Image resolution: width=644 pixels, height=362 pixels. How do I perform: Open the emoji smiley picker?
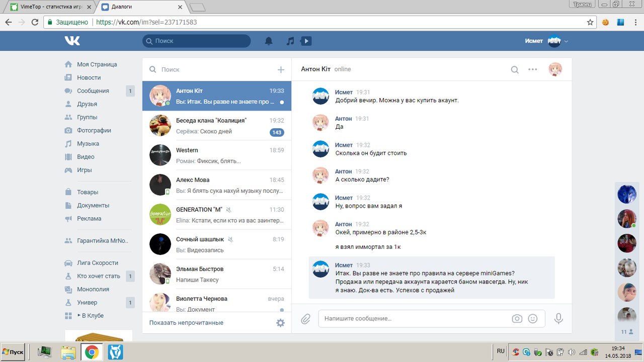(x=533, y=319)
